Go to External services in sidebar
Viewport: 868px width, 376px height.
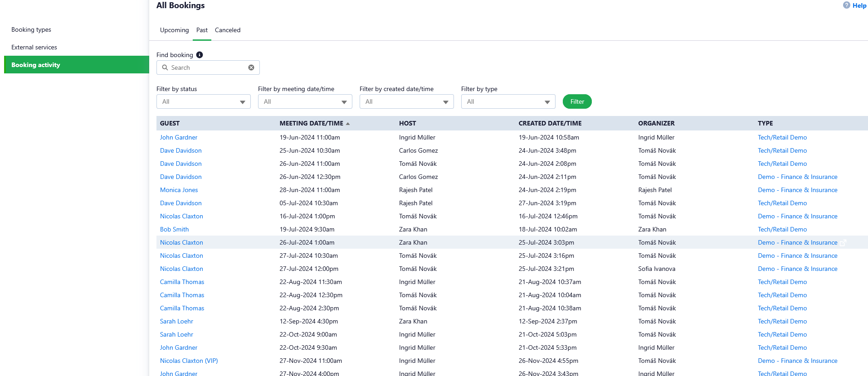pyautogui.click(x=34, y=48)
